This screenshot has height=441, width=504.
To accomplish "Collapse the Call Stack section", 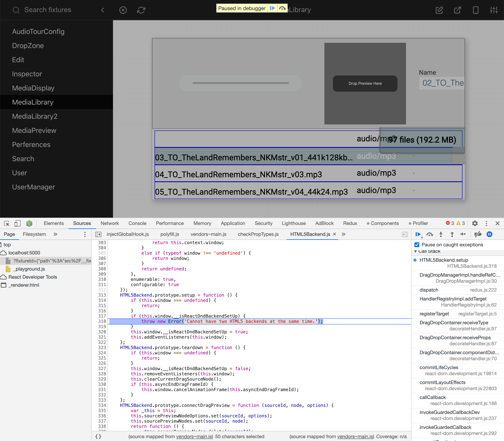I will coord(415,251).
